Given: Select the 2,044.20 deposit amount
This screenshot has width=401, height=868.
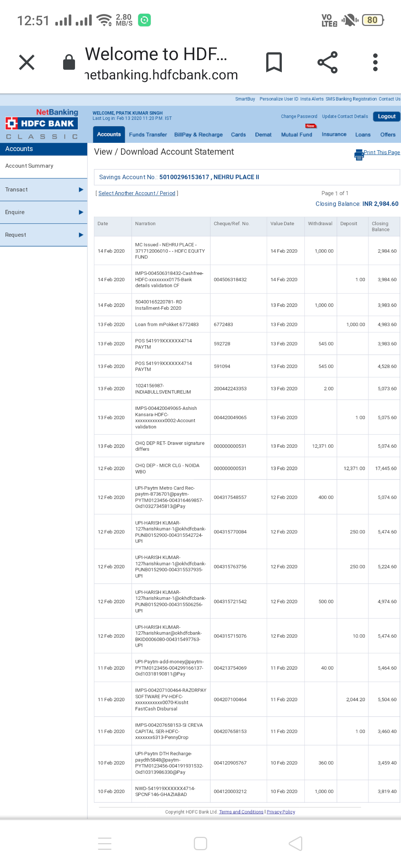Looking at the screenshot, I should pos(356,700).
